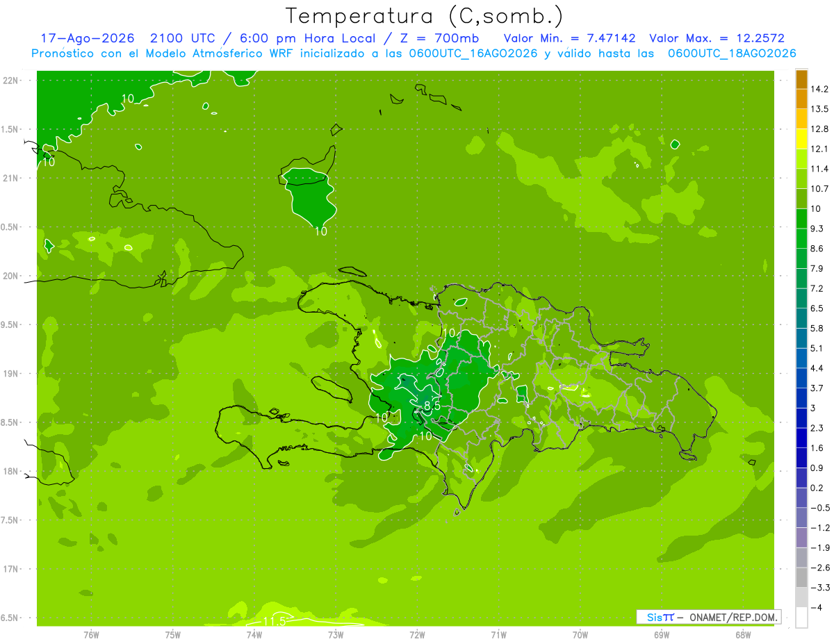Click the gray swatch between -3.3 and -2.6
The height and width of the screenshot is (644, 834).
tap(801, 577)
